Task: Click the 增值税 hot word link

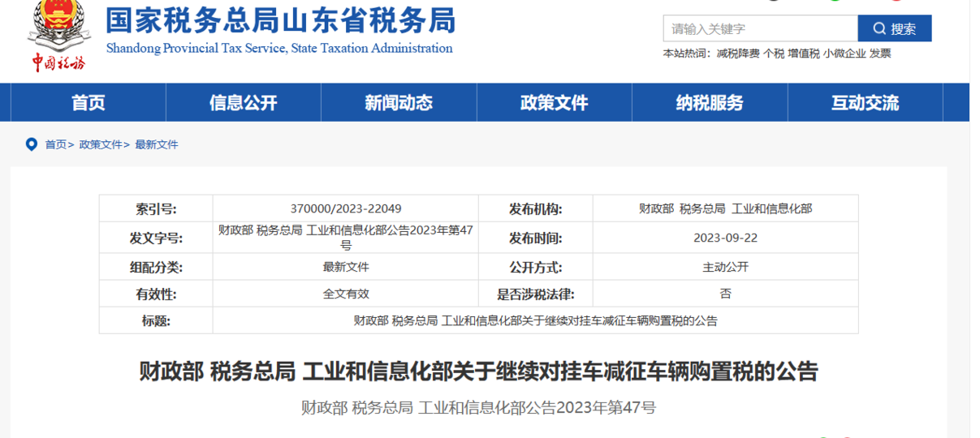Action: pos(804,54)
